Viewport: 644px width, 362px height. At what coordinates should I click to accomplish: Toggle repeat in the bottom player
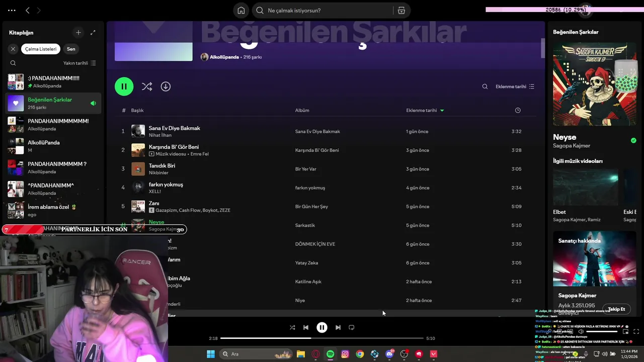tap(352, 327)
